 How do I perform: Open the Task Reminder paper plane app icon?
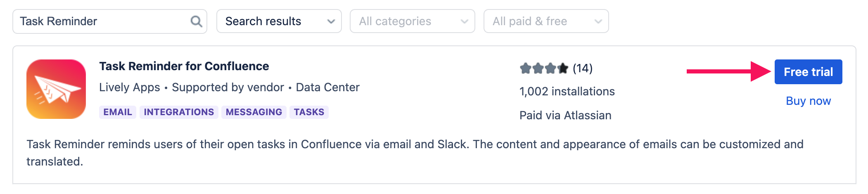click(56, 89)
